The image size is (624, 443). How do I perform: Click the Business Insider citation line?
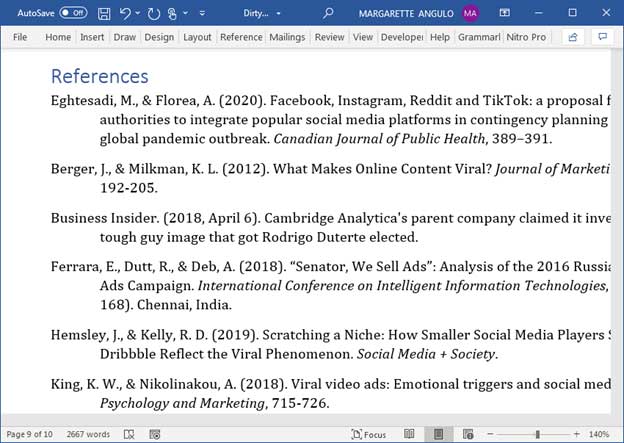tap(331, 218)
